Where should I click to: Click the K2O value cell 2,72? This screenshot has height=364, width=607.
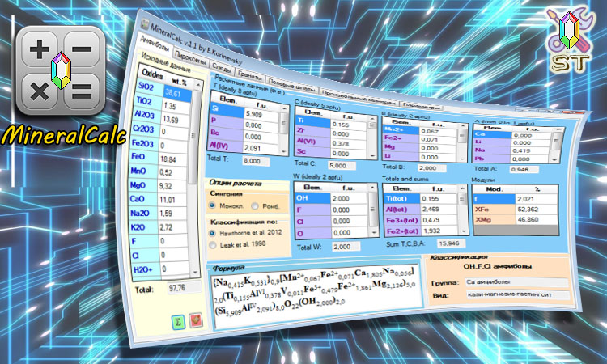[172, 227]
